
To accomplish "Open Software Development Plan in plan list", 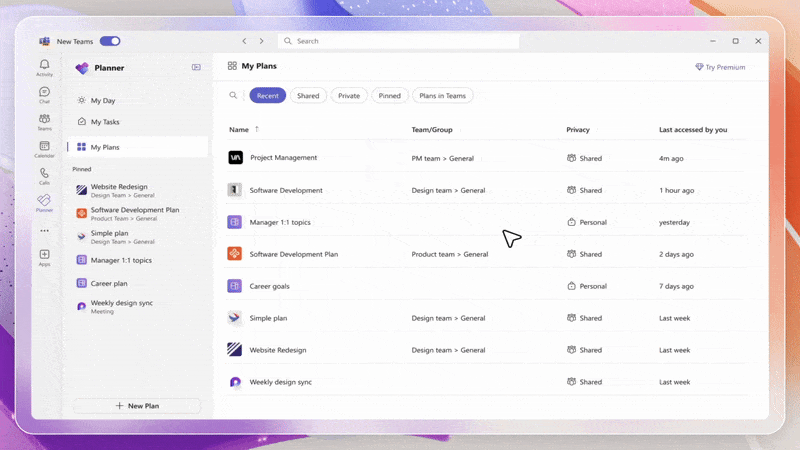I will pos(487,254).
